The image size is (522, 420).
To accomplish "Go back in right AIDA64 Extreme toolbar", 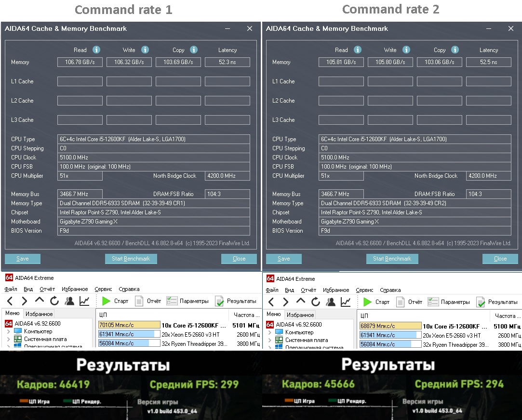I will point(271,302).
